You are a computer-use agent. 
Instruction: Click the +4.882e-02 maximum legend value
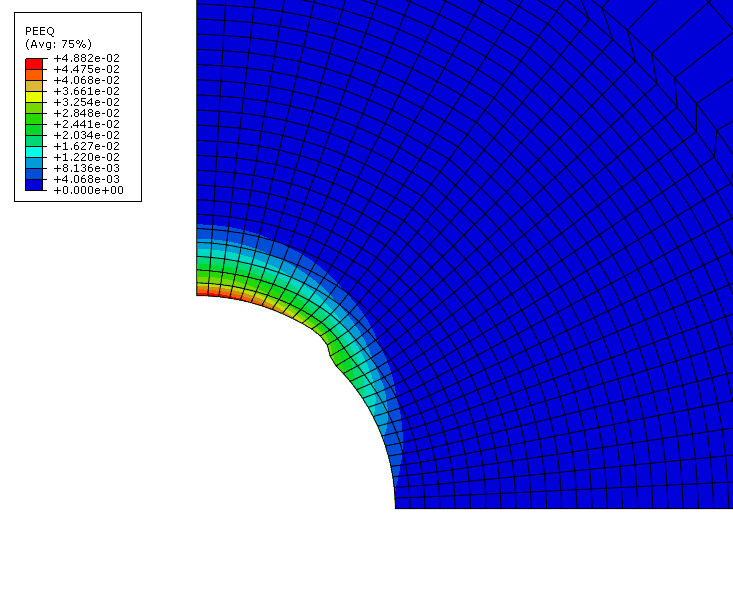click(x=86, y=59)
